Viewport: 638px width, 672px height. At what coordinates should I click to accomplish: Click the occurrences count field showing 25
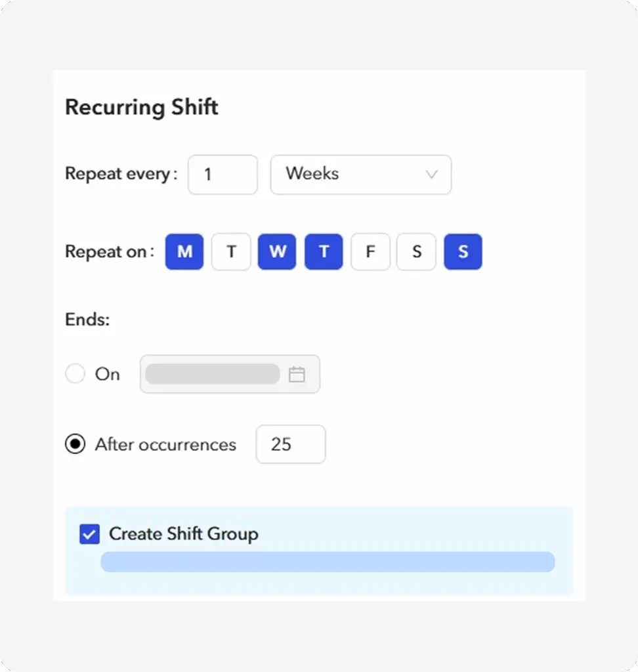pyautogui.click(x=291, y=444)
